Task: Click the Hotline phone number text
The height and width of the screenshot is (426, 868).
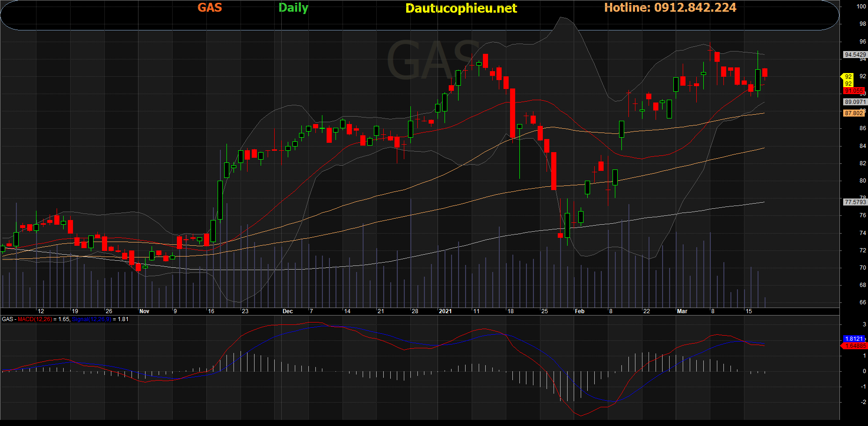Action: click(670, 7)
